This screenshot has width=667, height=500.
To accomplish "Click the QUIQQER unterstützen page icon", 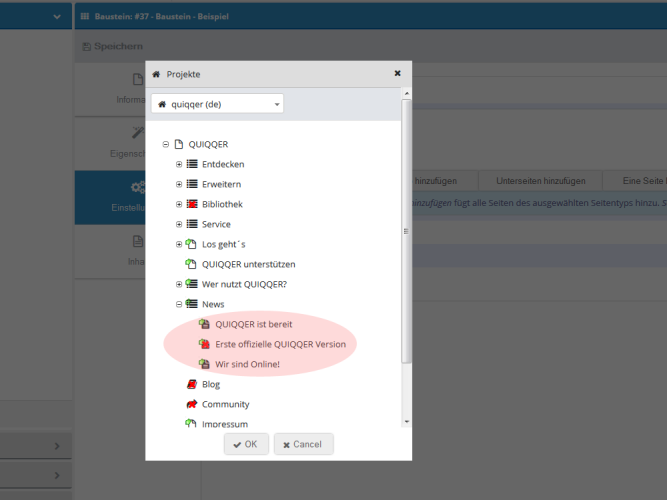I will [x=192, y=264].
